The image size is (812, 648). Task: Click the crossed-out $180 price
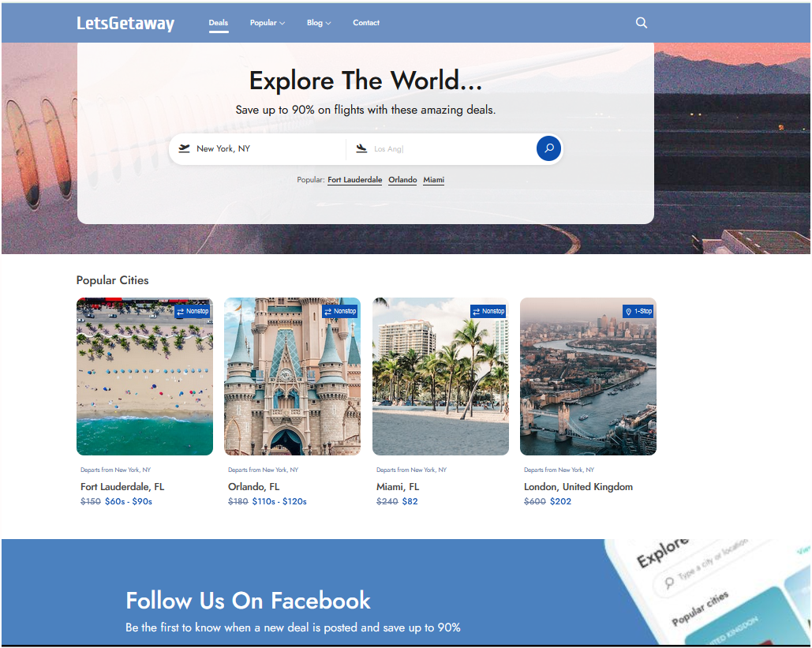coord(238,501)
